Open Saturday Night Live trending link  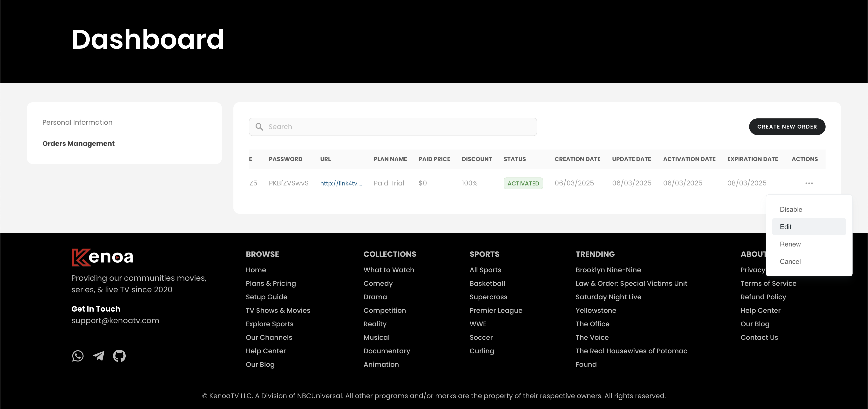click(x=608, y=297)
